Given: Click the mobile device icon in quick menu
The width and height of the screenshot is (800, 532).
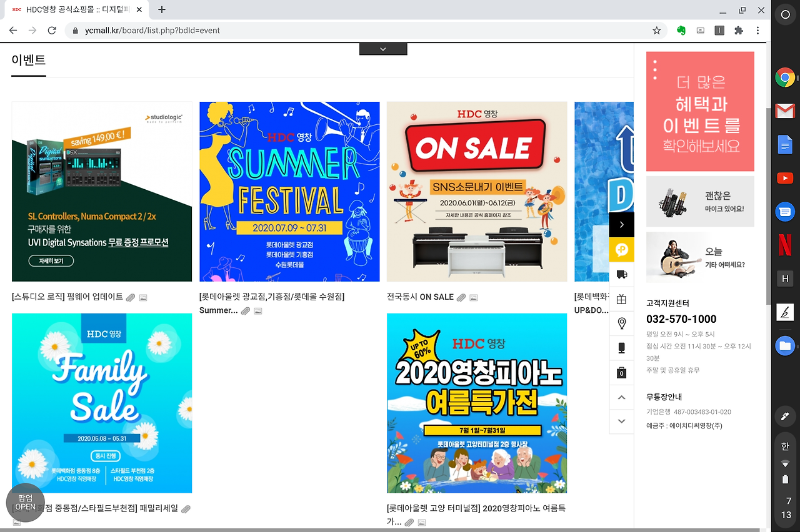Looking at the screenshot, I should (621, 348).
